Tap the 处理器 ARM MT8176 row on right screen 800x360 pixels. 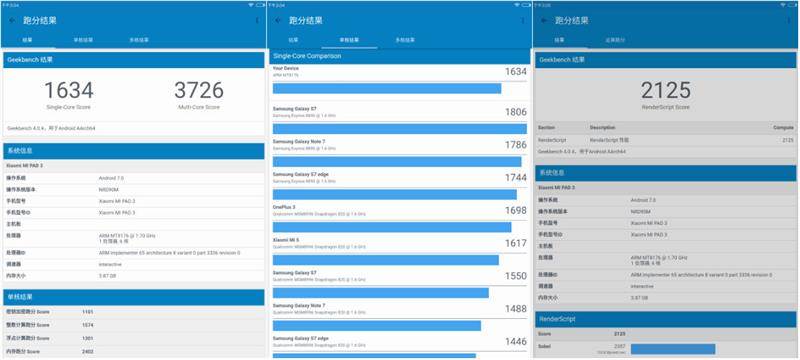666,260
